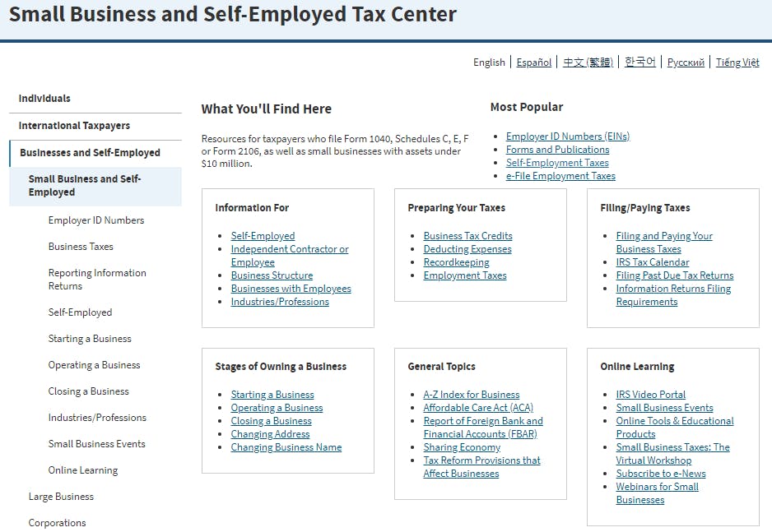Open Reporting Information Returns sidebar entry

click(97, 280)
